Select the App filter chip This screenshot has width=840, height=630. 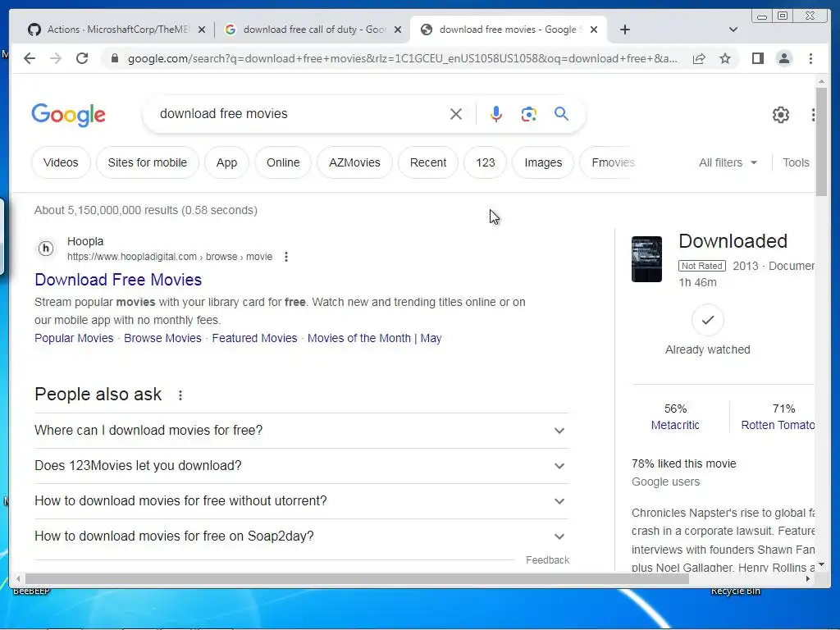pos(226,162)
